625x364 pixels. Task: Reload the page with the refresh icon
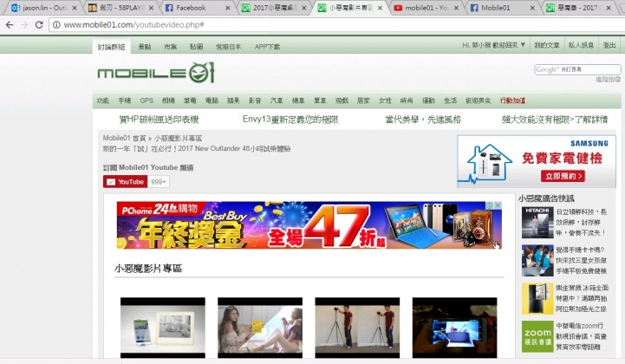point(39,25)
